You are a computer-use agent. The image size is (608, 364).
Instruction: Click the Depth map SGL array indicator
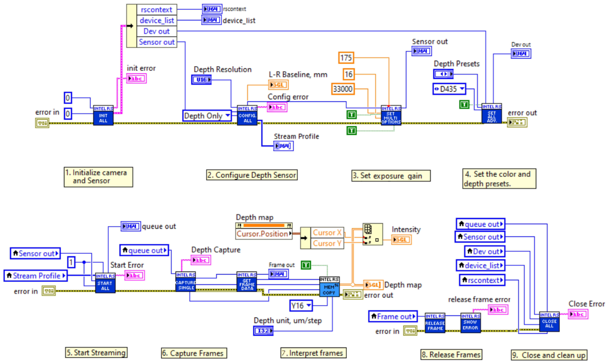point(373,285)
